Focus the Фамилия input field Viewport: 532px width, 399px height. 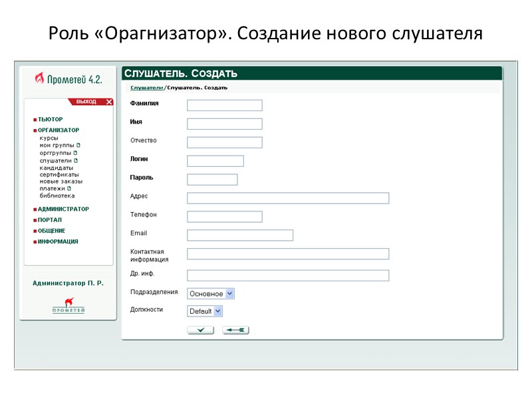tap(225, 105)
